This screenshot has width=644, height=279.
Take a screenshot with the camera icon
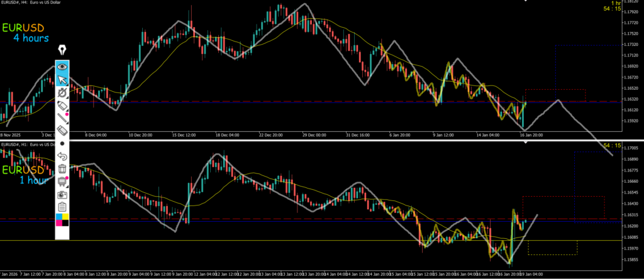click(62, 194)
